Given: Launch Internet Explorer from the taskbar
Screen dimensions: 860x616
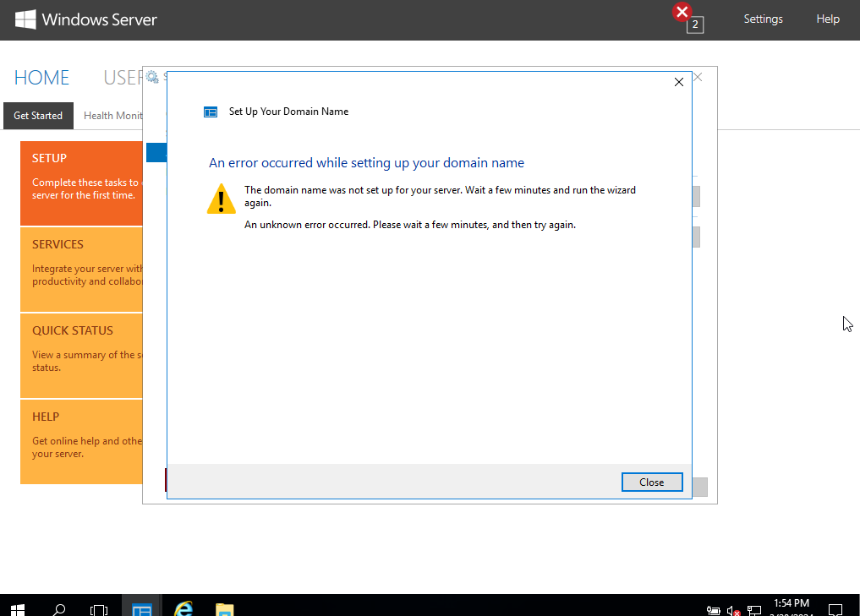Looking at the screenshot, I should click(184, 608).
